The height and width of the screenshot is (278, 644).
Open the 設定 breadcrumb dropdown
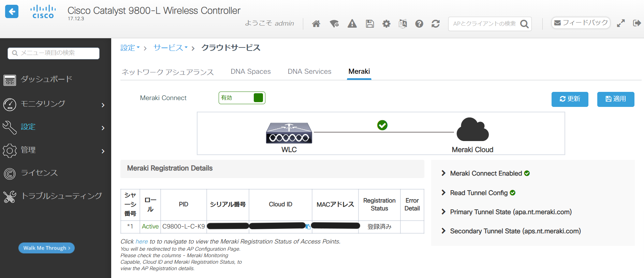tap(130, 48)
